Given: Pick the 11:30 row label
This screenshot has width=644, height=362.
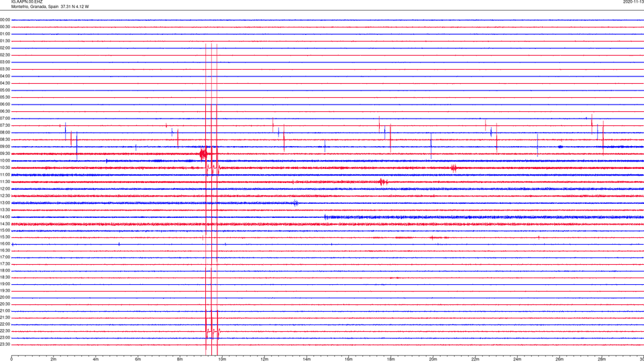Looking at the screenshot, I should pyautogui.click(x=5, y=182).
